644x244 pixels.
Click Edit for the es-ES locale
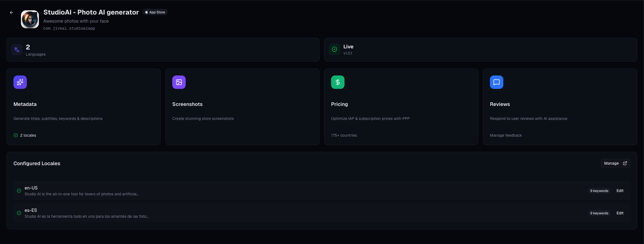coord(620,213)
